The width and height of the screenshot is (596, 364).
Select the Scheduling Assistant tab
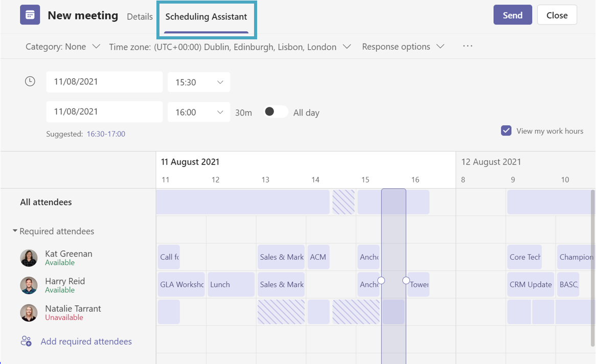206,16
